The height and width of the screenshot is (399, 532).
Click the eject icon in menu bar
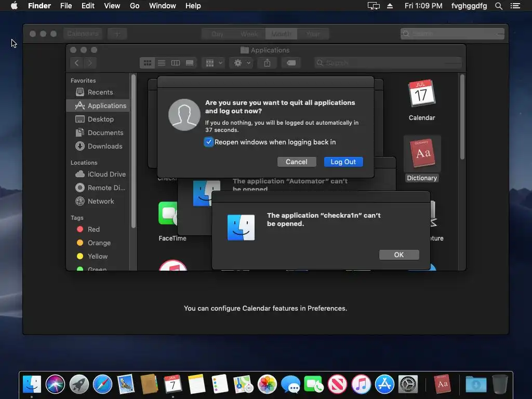[x=390, y=6]
